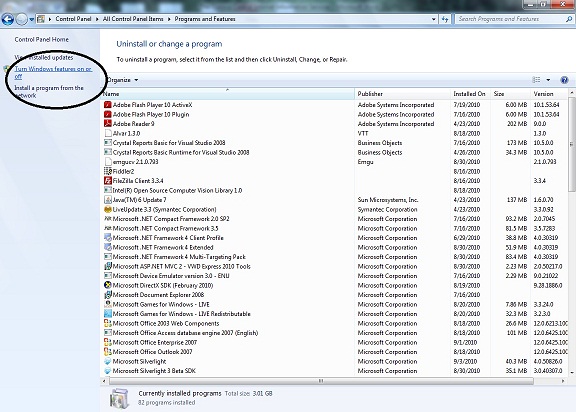Click Turn Windows features on or off
The width and height of the screenshot is (576, 412).
click(53, 72)
